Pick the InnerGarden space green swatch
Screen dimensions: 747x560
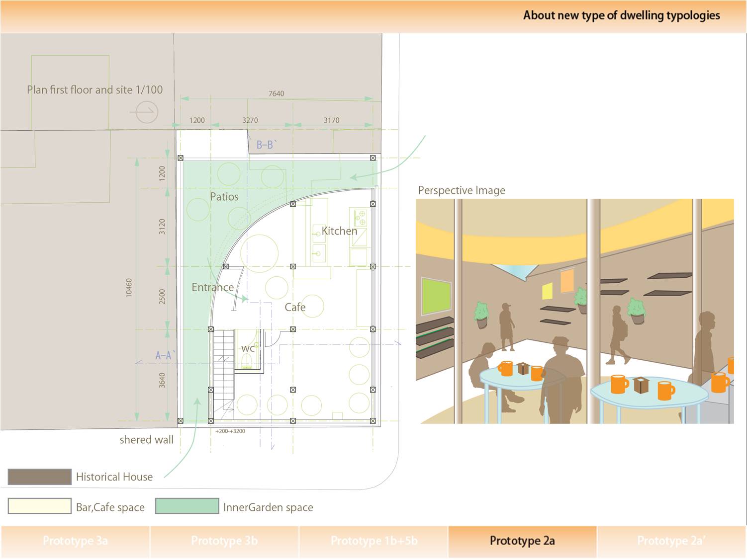pyautogui.click(x=187, y=506)
